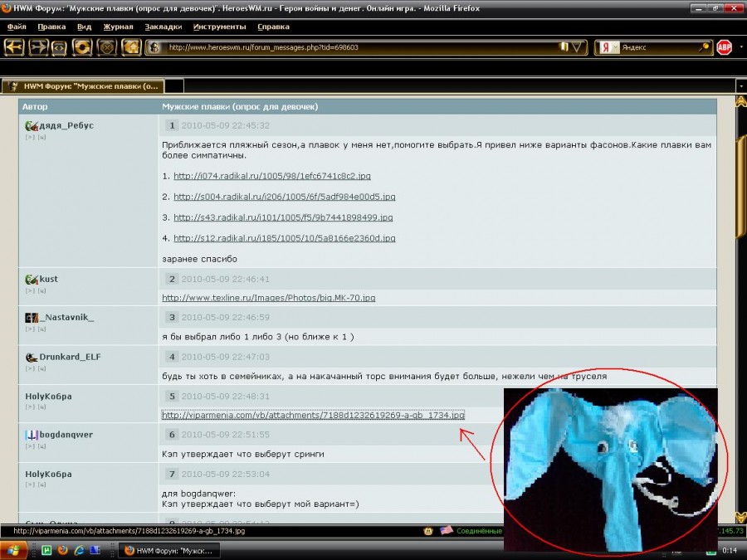Click the smiley icon in status bar
Screen dimensions: 747x560
(428, 530)
